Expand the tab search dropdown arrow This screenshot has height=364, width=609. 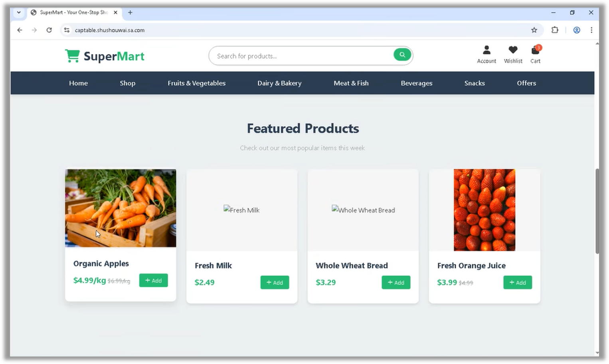(x=19, y=12)
